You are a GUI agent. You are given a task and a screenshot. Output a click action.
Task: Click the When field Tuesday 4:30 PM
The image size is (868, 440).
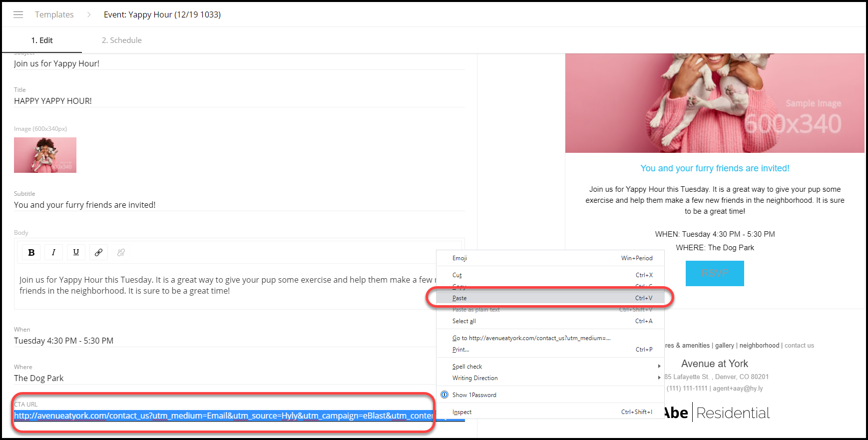tap(225, 341)
